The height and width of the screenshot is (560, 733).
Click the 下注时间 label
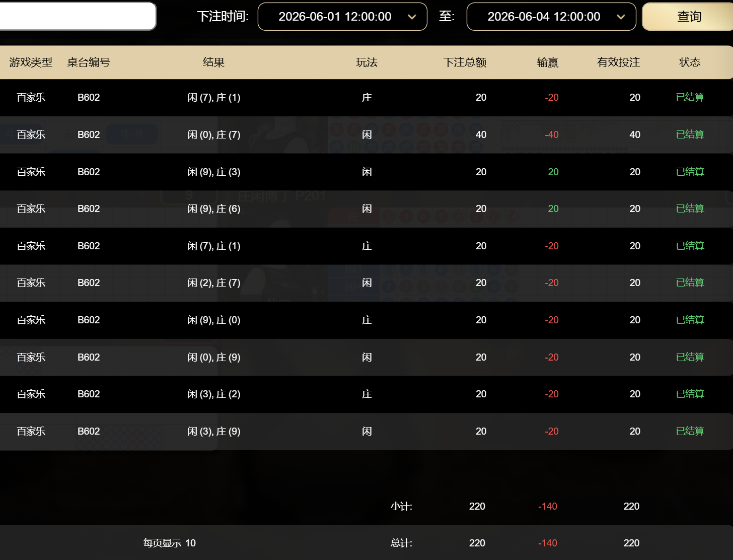(x=223, y=17)
